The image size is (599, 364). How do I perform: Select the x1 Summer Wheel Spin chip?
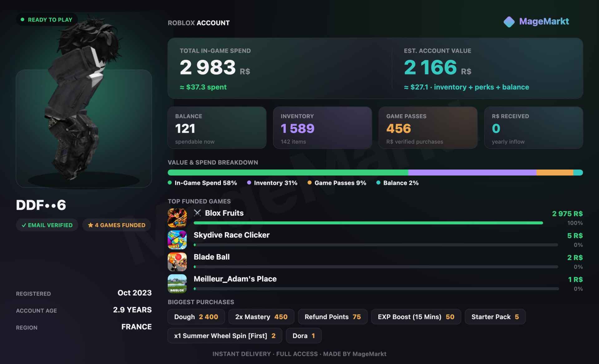pos(225,336)
